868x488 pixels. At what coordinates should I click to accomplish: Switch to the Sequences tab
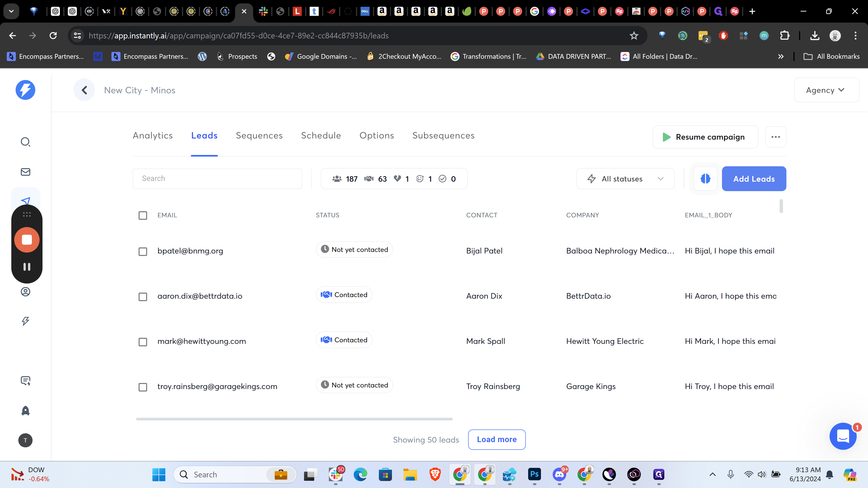[x=259, y=135]
